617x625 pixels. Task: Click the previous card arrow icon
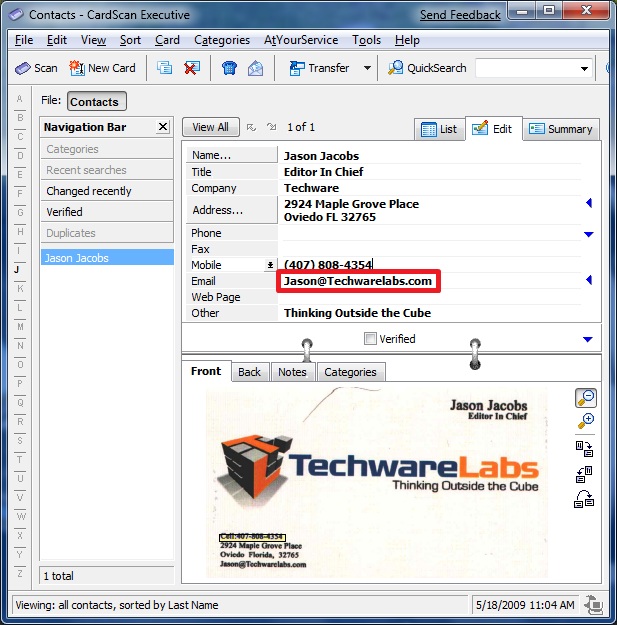(251, 127)
